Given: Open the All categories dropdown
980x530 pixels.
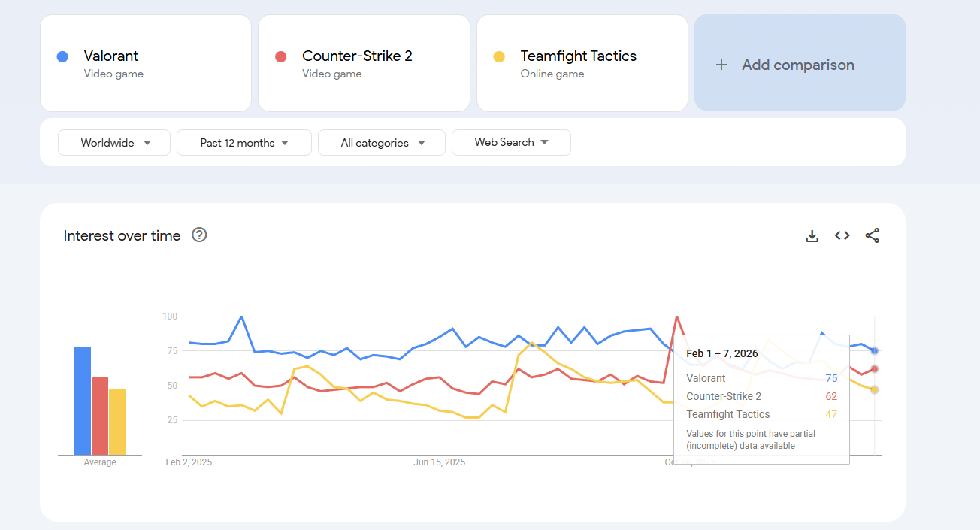Looking at the screenshot, I should (382, 142).
